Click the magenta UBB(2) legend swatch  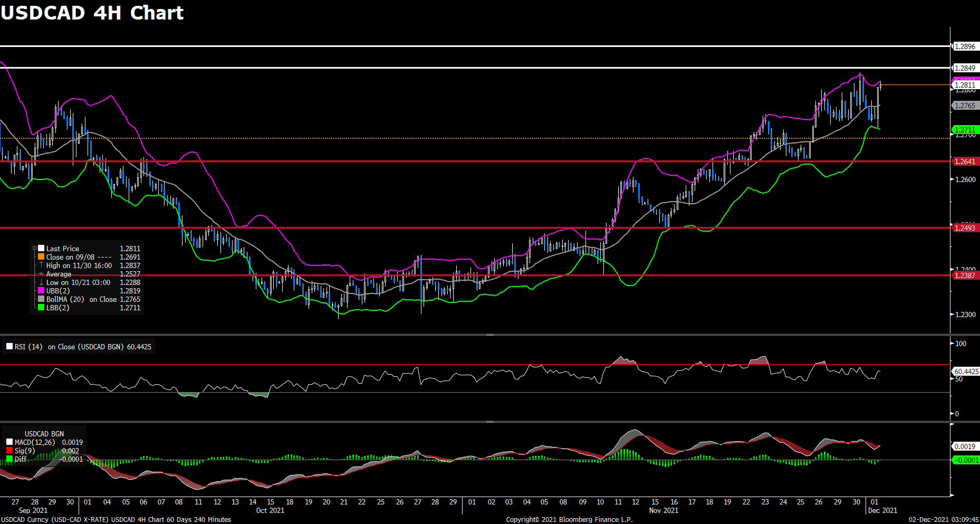tap(41, 291)
